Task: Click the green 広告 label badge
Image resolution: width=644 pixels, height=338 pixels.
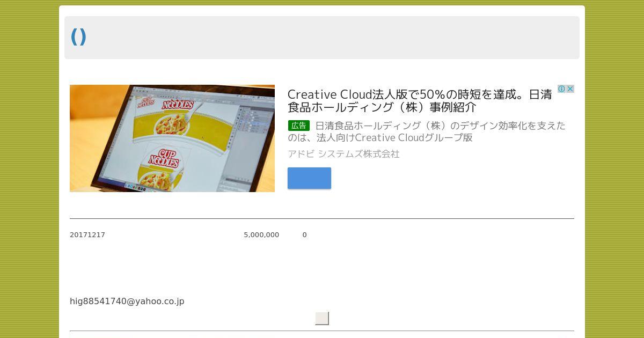Action: pos(299,126)
